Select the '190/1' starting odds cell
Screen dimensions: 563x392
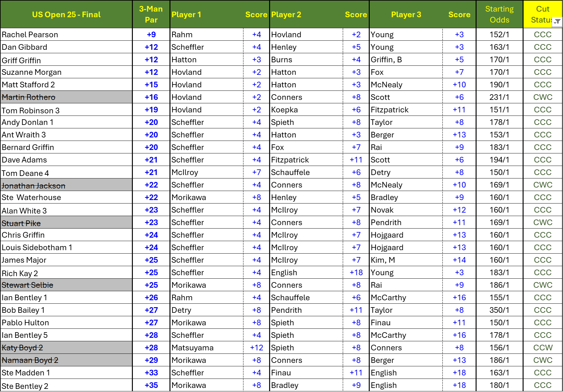click(x=499, y=85)
